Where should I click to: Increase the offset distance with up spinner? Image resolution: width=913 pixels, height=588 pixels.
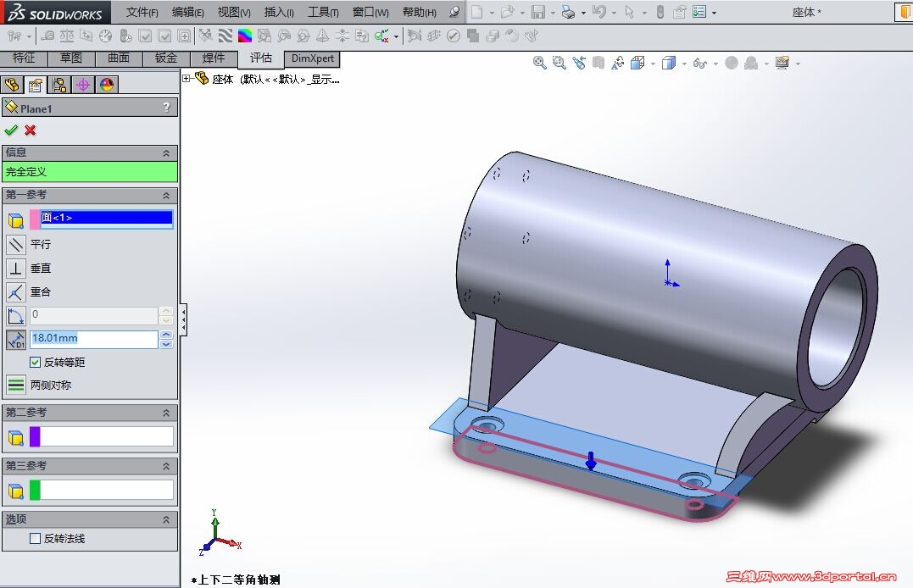166,335
